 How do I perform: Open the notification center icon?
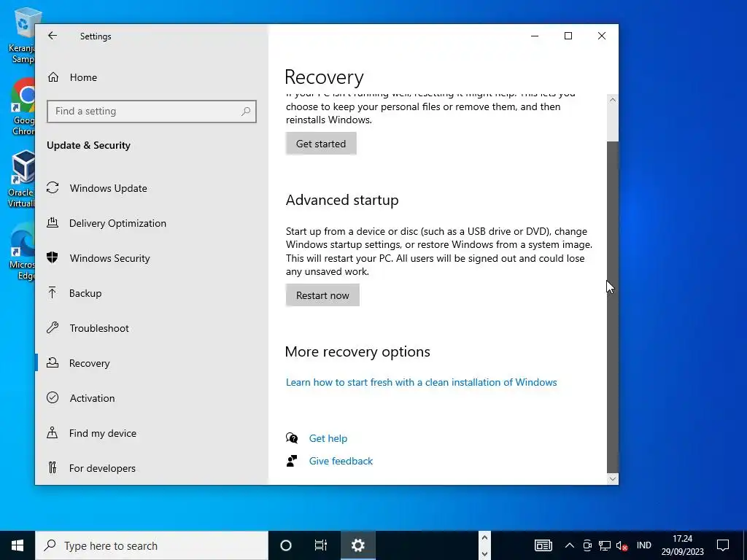coord(723,545)
